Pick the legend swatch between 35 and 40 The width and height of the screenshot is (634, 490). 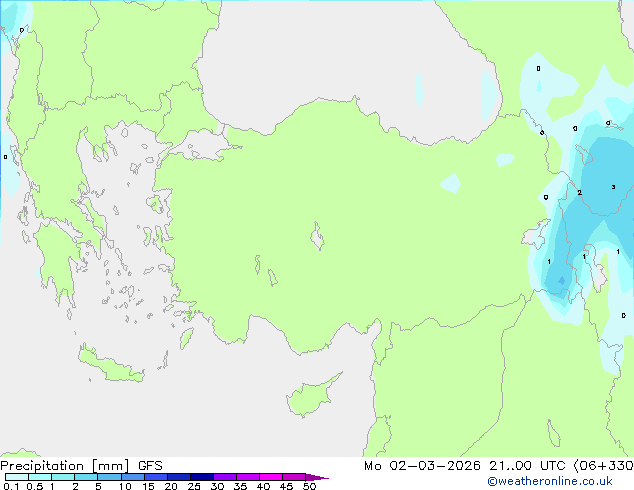click(x=248, y=477)
